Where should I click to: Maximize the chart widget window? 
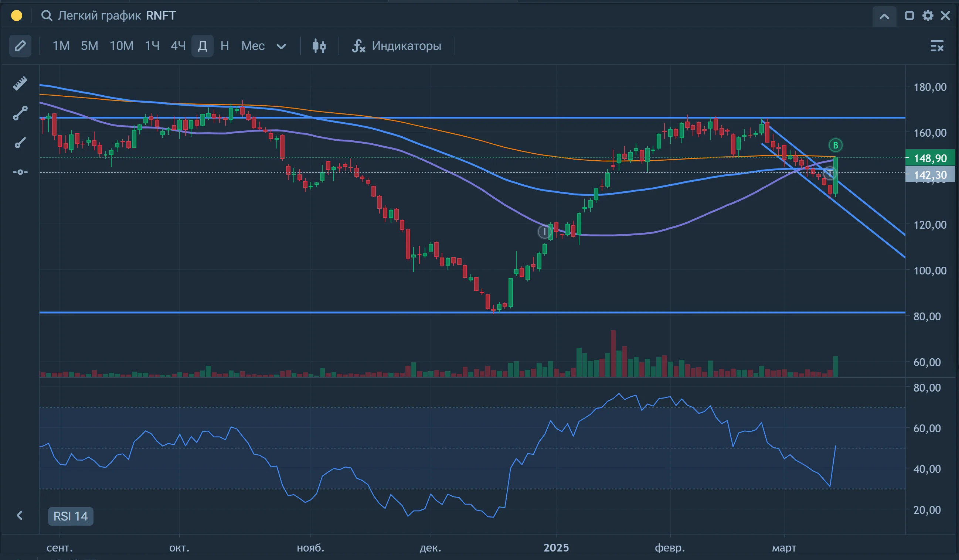pos(909,16)
